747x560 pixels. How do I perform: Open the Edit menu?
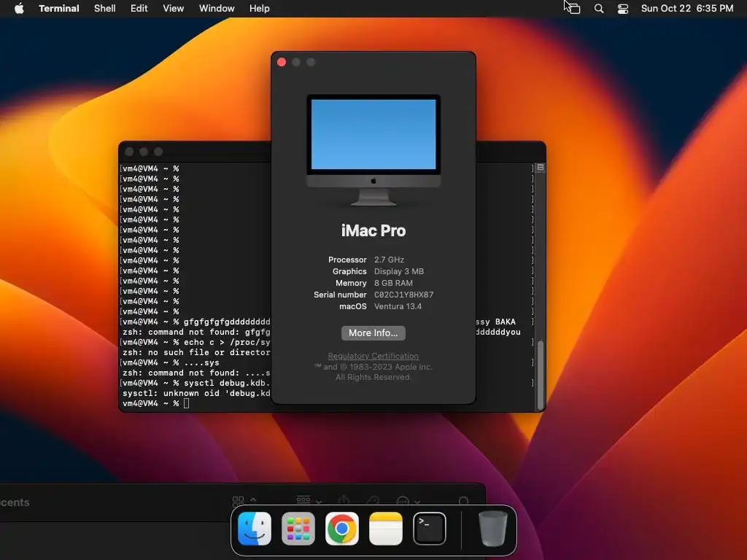tap(139, 8)
